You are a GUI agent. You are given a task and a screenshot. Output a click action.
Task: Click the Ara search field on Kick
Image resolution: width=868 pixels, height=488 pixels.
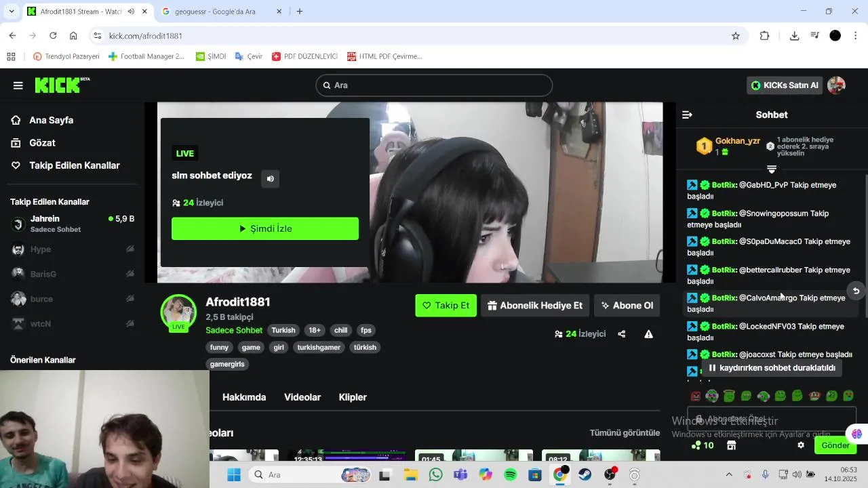tap(434, 85)
